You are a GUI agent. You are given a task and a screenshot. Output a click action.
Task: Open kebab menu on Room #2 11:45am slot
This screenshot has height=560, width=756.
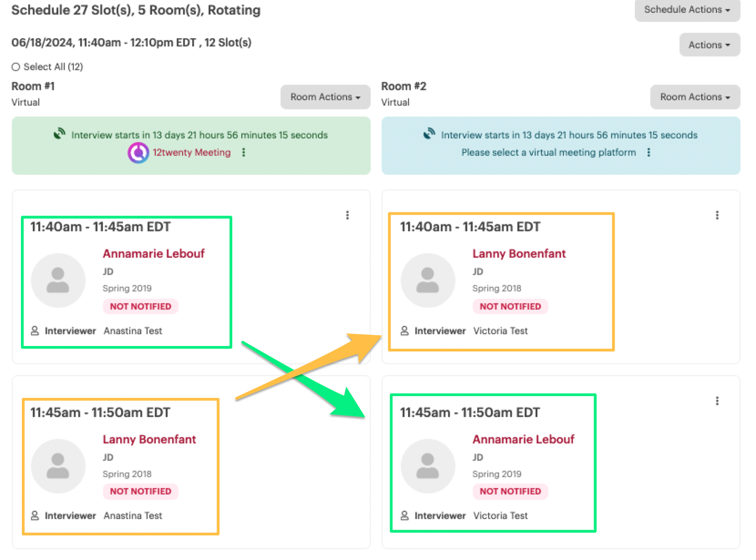[x=717, y=401]
